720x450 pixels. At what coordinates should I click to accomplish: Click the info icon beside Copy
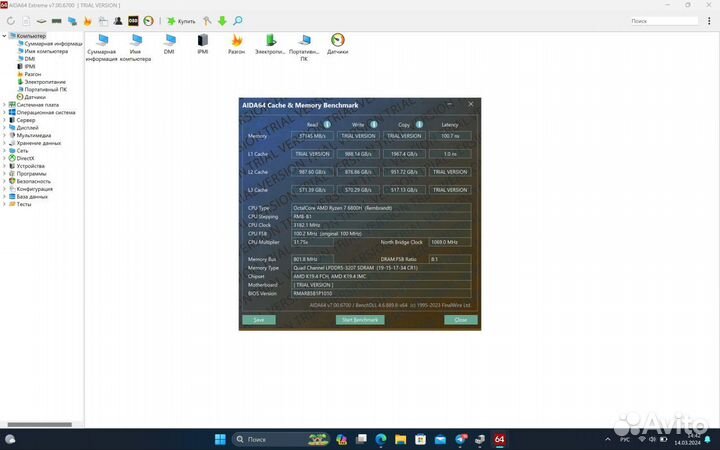tap(419, 124)
